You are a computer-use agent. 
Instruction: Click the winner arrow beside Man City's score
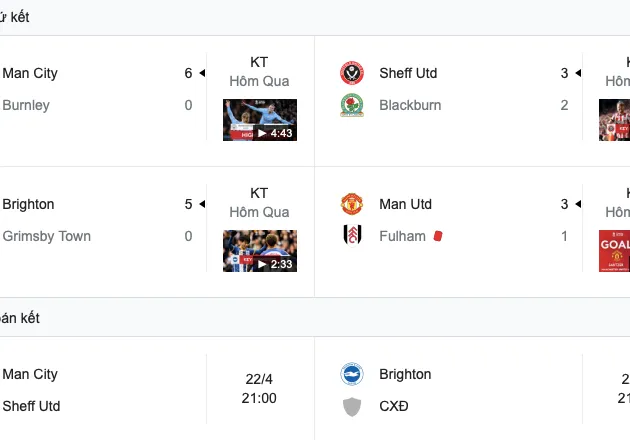[201, 73]
